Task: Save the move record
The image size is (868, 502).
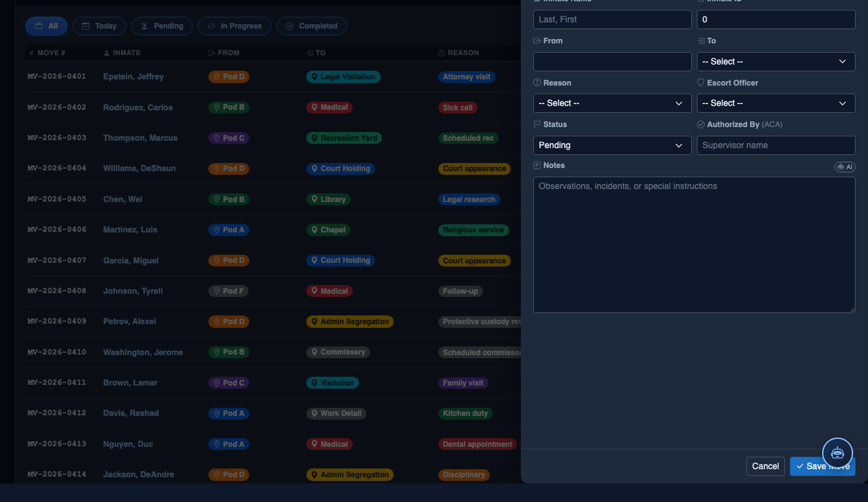Action: point(823,466)
